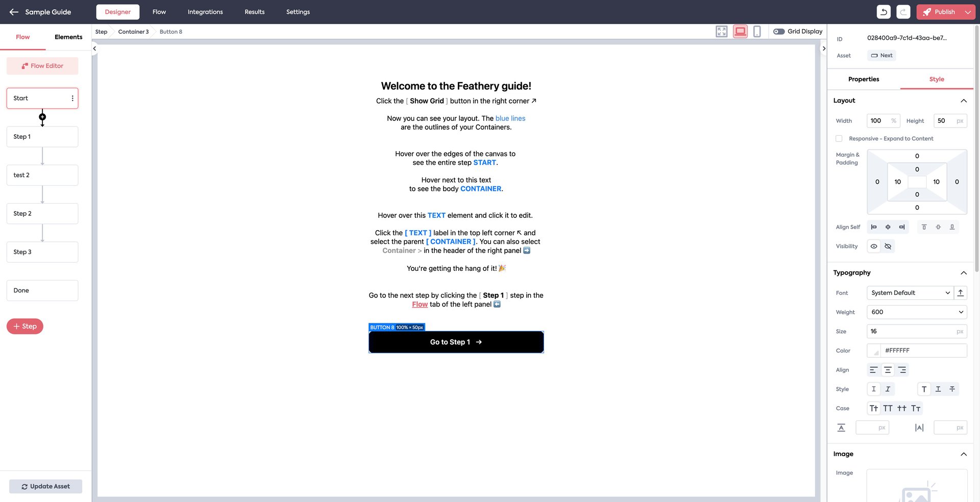Select Container 3 in the breadcrumb
Screen dimensions: 980x502
134,32
